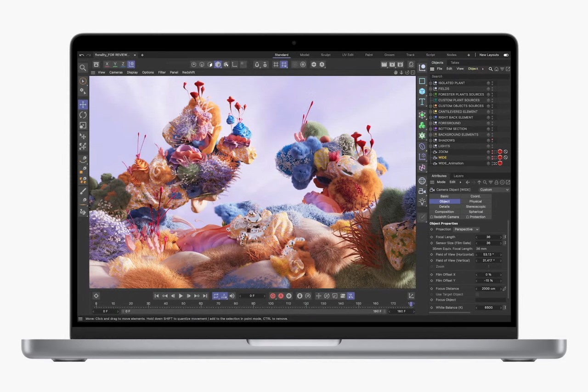This screenshot has height=392, width=588.
Task: Add a Cube primitive object
Action: click(422, 91)
